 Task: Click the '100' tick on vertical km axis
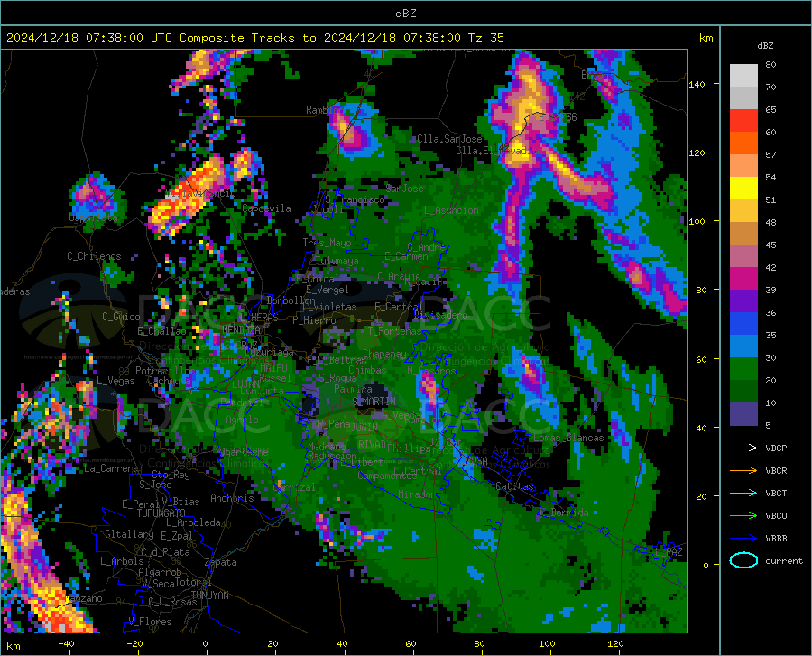(x=697, y=221)
